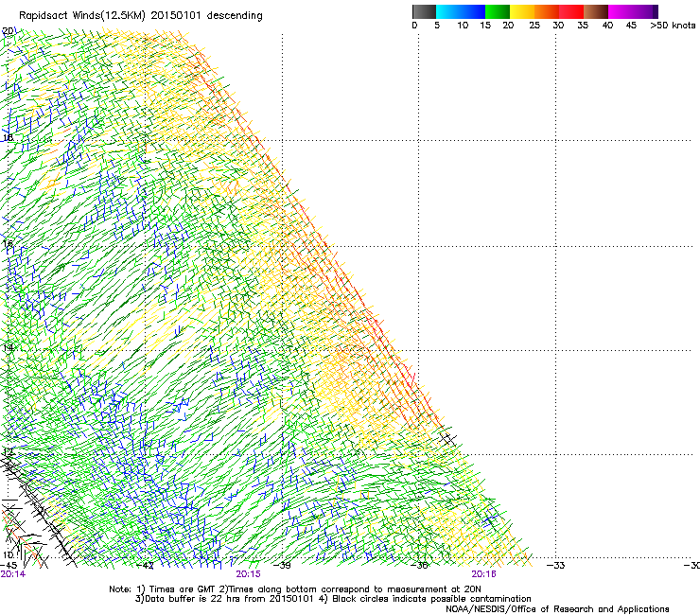The height and width of the screenshot is (615, 700).
Task: Click latitude axis label 18
Action: tap(8, 137)
